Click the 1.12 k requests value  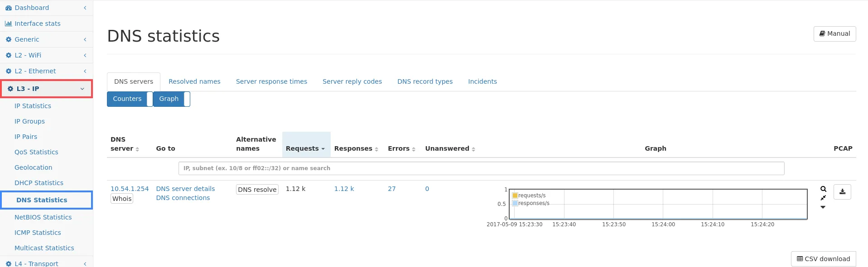[x=295, y=189]
